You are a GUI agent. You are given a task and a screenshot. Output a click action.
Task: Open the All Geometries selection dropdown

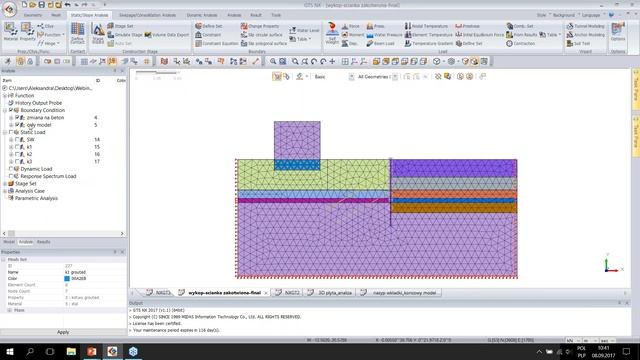click(394, 77)
